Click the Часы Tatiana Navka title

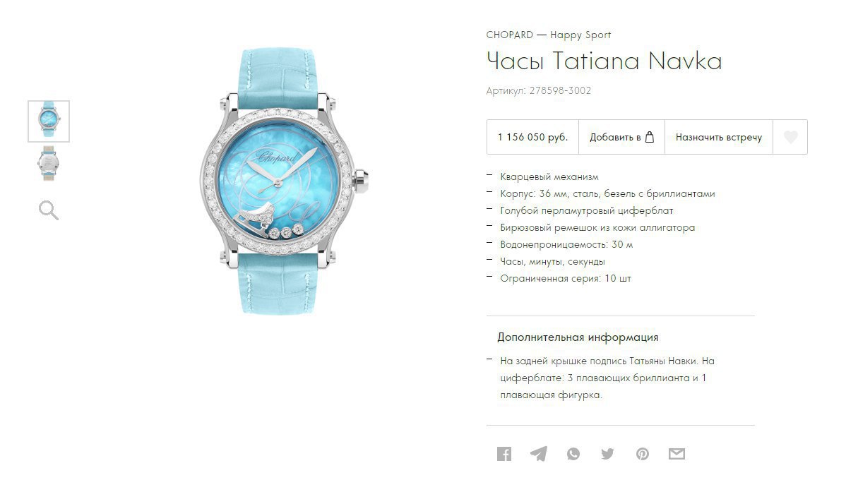coord(604,61)
